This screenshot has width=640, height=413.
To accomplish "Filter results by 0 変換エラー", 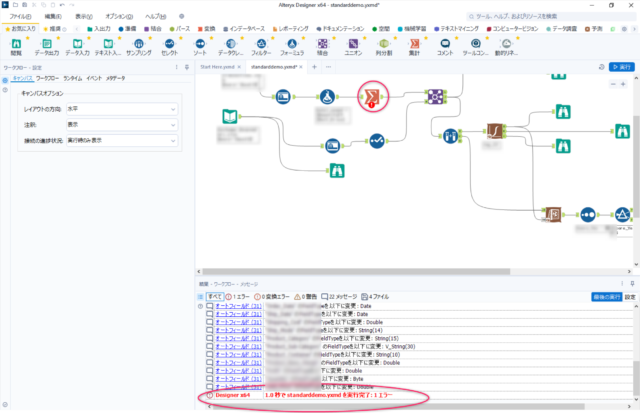I will tap(271, 297).
